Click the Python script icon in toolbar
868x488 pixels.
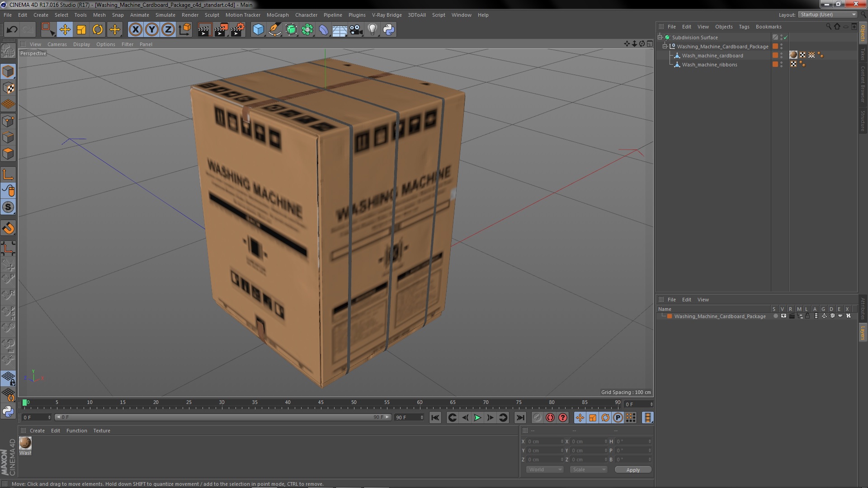389,30
